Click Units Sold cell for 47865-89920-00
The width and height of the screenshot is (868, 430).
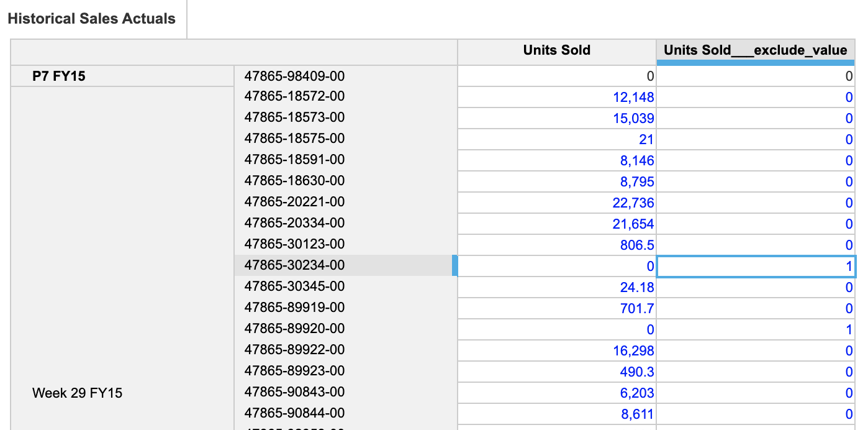click(x=557, y=329)
